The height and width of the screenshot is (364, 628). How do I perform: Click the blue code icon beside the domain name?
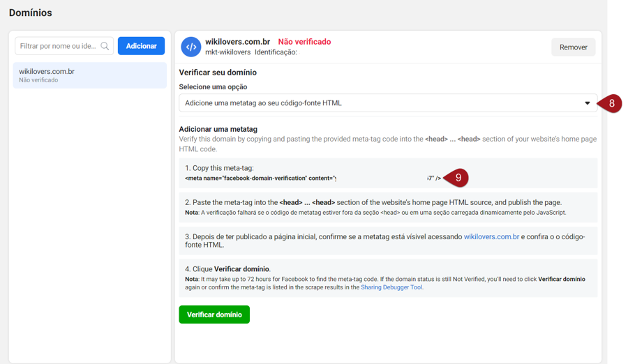(190, 47)
